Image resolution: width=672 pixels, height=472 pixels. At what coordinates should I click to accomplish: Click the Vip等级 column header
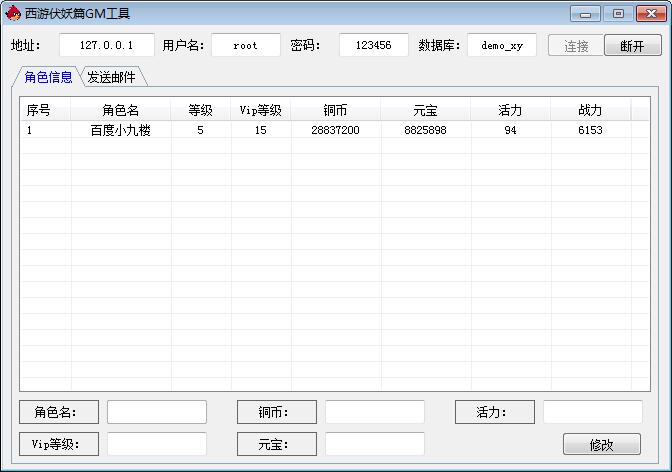pyautogui.click(x=261, y=110)
